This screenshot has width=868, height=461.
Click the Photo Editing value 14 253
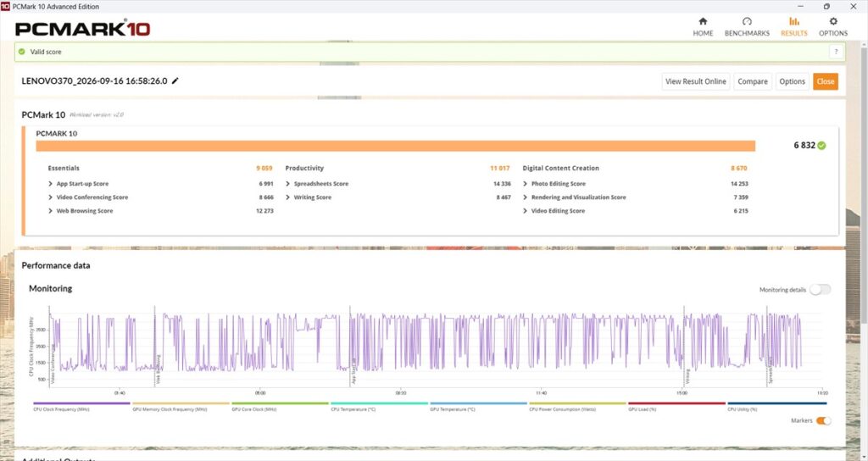tap(739, 184)
